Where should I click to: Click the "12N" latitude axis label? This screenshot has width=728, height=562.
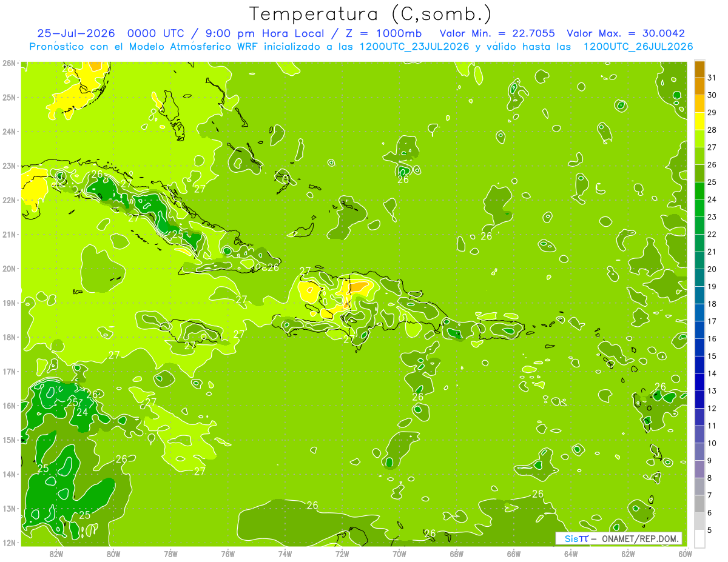click(8, 543)
